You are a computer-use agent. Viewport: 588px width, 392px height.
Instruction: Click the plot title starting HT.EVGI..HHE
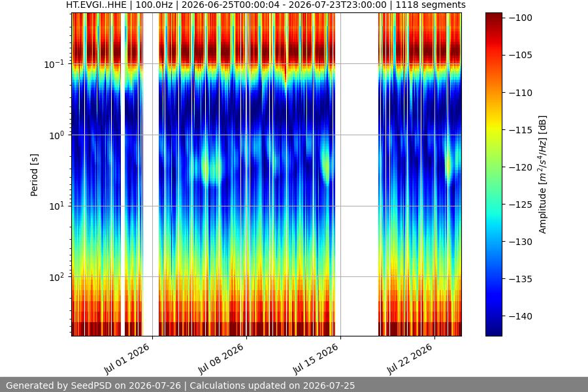tap(265, 5)
